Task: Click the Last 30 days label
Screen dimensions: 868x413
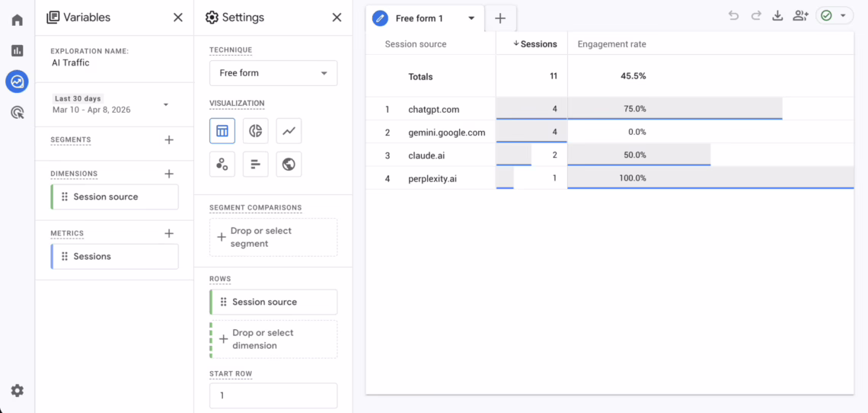Action: 78,98
